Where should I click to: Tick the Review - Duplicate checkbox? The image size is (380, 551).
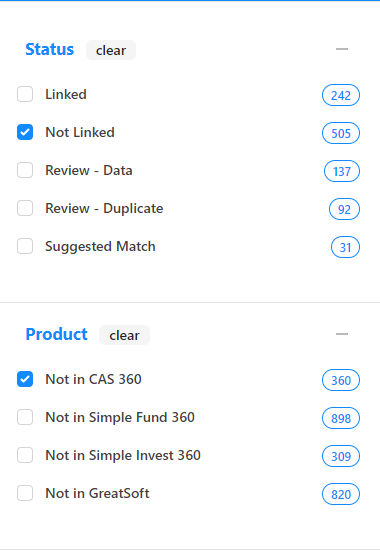tap(25, 208)
